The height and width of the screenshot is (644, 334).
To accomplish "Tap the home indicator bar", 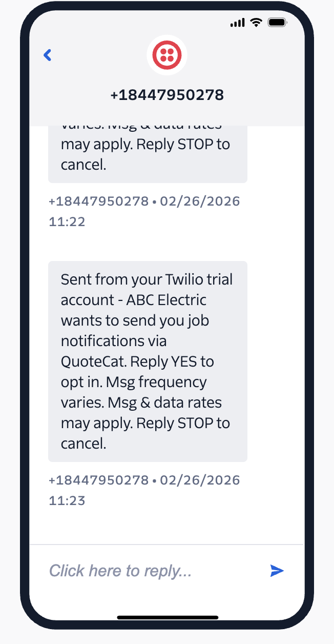I will pyautogui.click(x=167, y=617).
